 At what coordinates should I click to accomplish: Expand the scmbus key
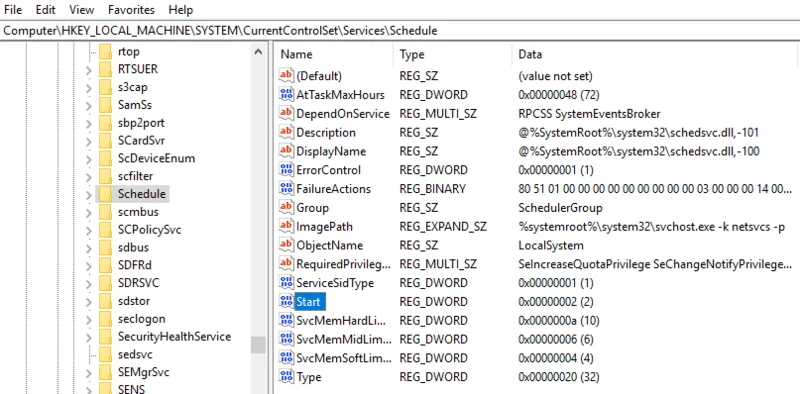pos(89,212)
